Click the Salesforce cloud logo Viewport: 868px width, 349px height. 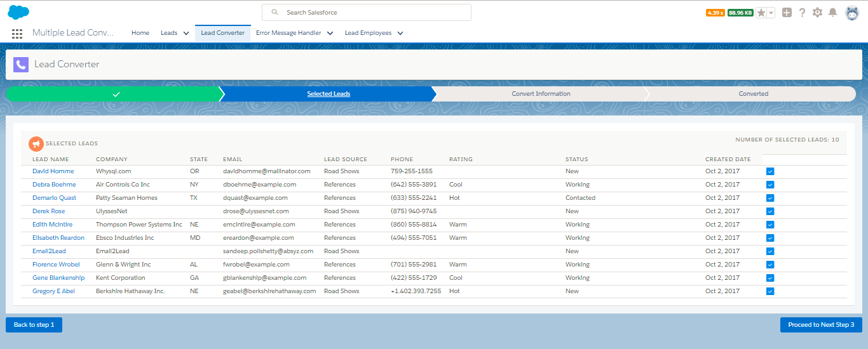pyautogui.click(x=18, y=12)
